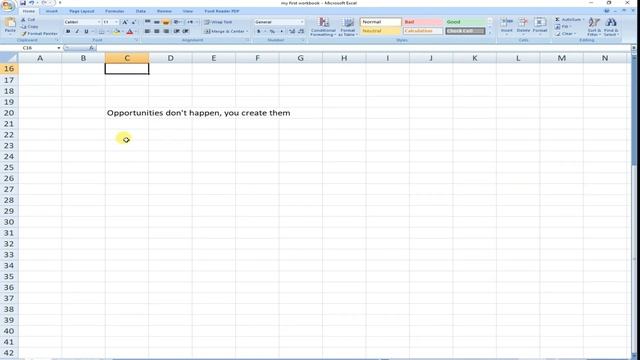Viewport: 640px width, 360px height.
Task: Apply the fill color to cell
Action: [x=116, y=31]
